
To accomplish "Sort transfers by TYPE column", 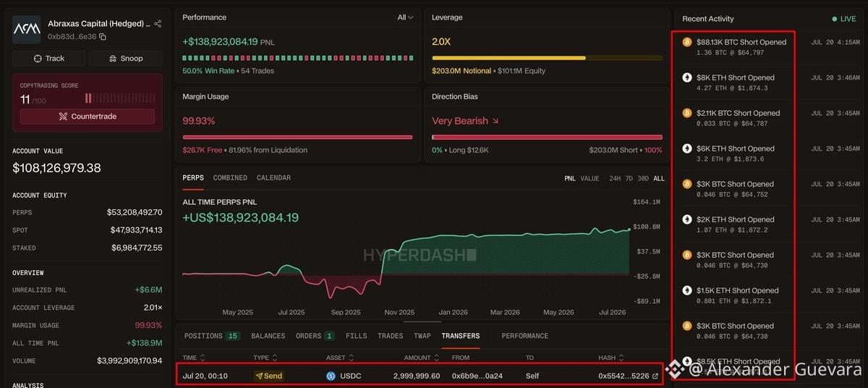I will click(x=265, y=358).
